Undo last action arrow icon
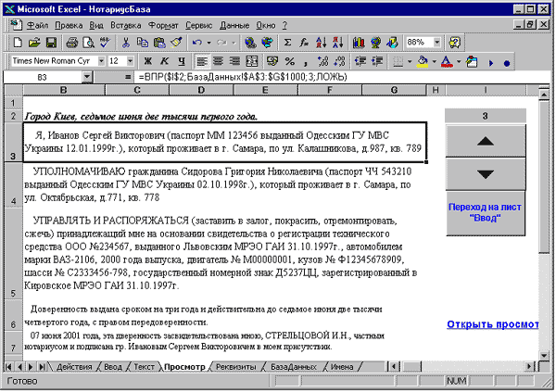This screenshot has height=392, width=556. (197, 43)
